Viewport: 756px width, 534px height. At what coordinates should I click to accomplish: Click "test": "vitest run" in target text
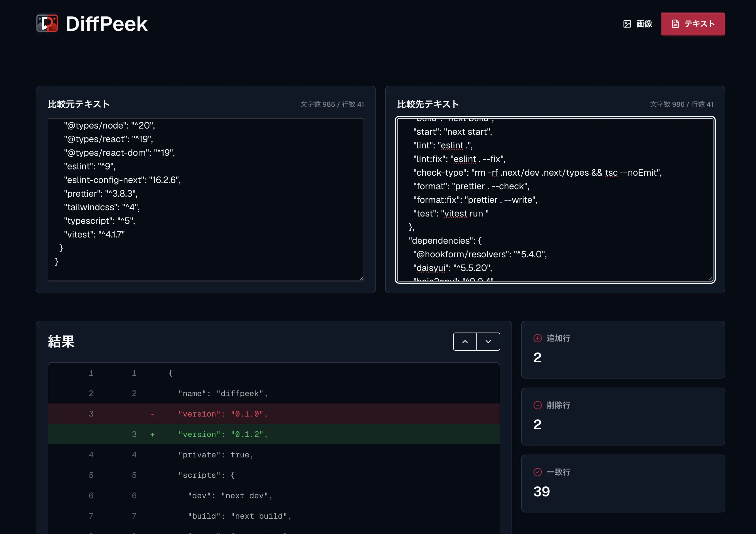(x=451, y=213)
